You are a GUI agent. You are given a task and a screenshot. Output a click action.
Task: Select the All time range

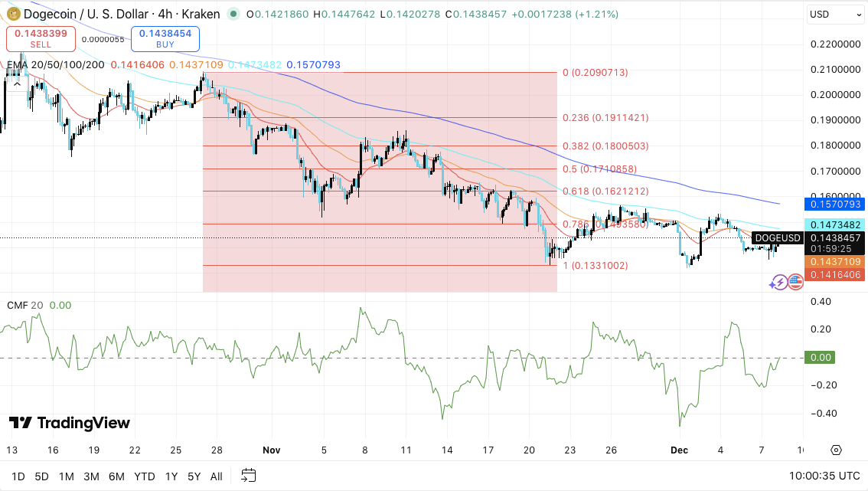click(216, 476)
